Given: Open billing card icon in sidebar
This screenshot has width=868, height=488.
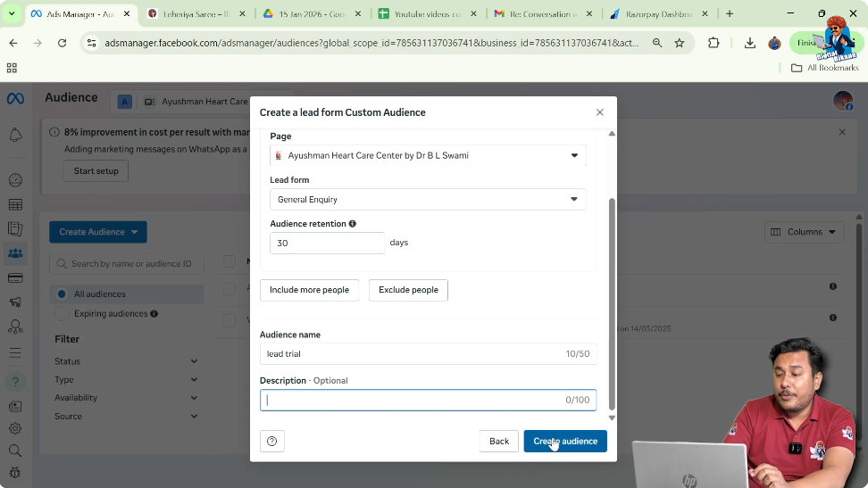Looking at the screenshot, I should tap(15, 277).
